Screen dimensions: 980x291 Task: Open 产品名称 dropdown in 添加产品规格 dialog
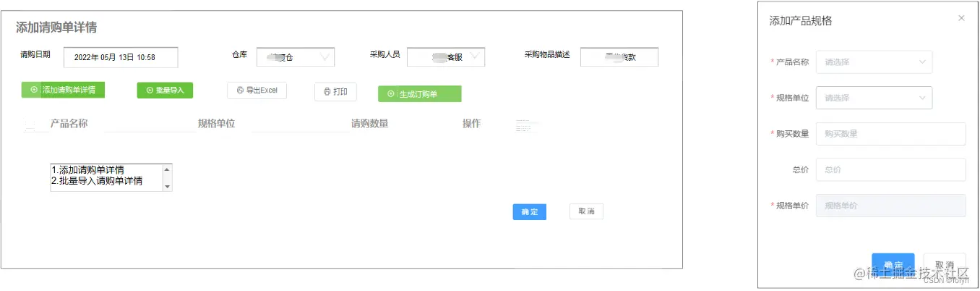pos(874,62)
